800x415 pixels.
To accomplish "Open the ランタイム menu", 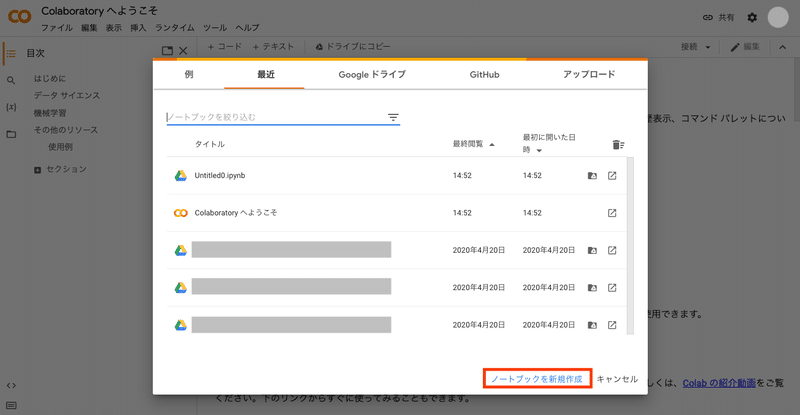I will pos(175,28).
